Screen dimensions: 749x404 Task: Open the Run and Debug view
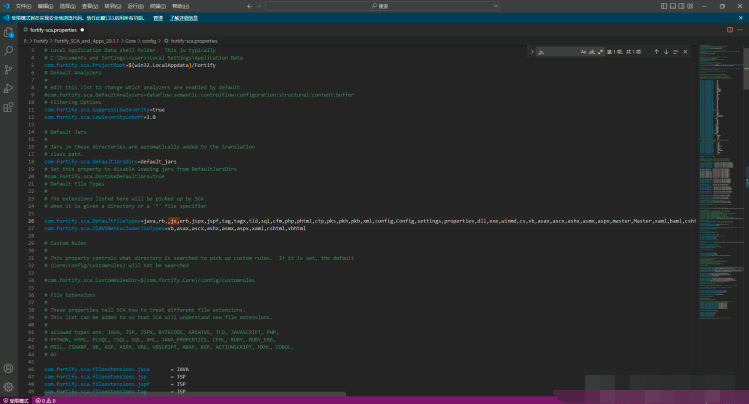(x=8, y=88)
